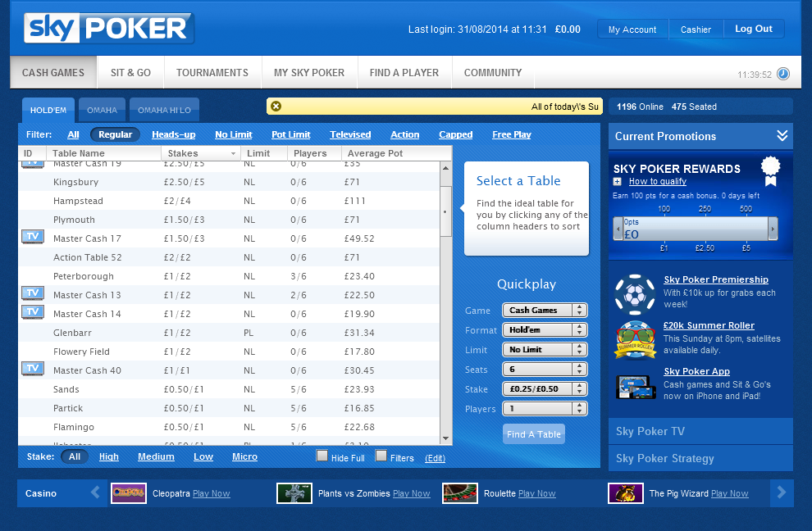Click the Cleopatra casino game icon
Image resolution: width=812 pixels, height=531 pixels.
pyautogui.click(x=129, y=493)
